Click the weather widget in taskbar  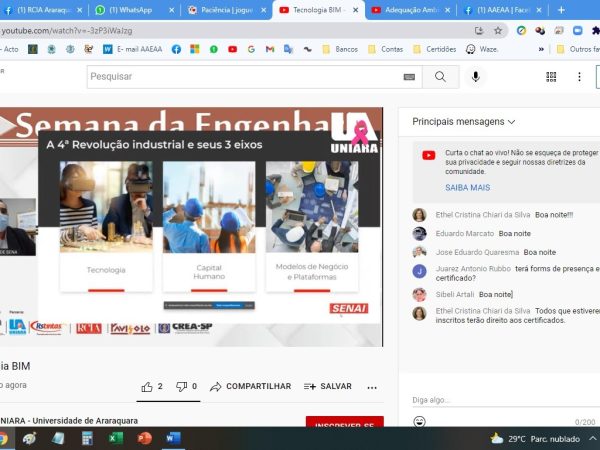(535, 439)
